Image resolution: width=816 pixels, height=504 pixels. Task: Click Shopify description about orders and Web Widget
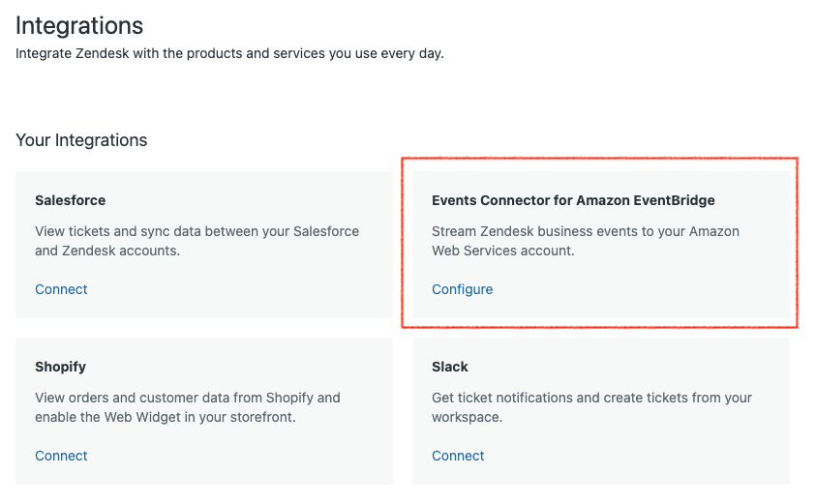click(x=188, y=407)
